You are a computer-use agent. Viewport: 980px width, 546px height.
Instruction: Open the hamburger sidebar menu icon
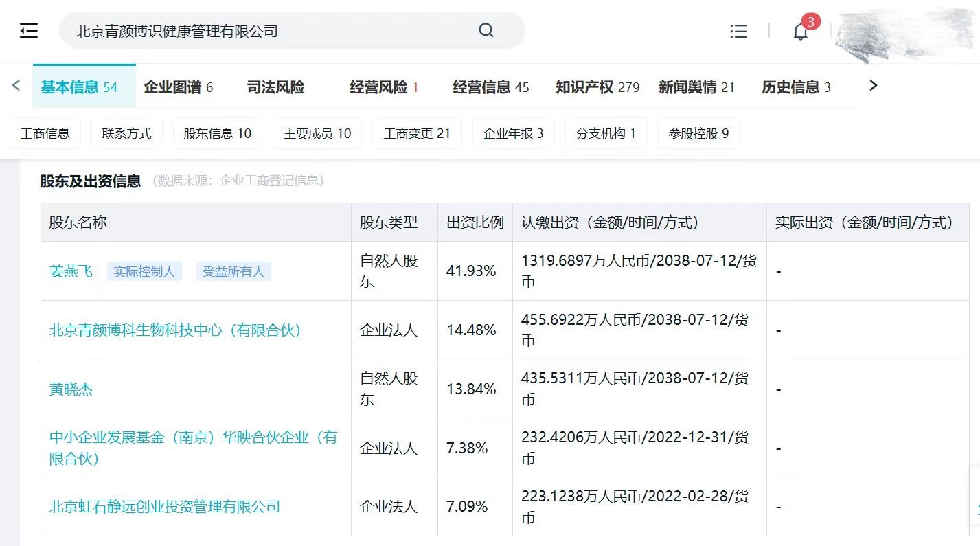29,31
